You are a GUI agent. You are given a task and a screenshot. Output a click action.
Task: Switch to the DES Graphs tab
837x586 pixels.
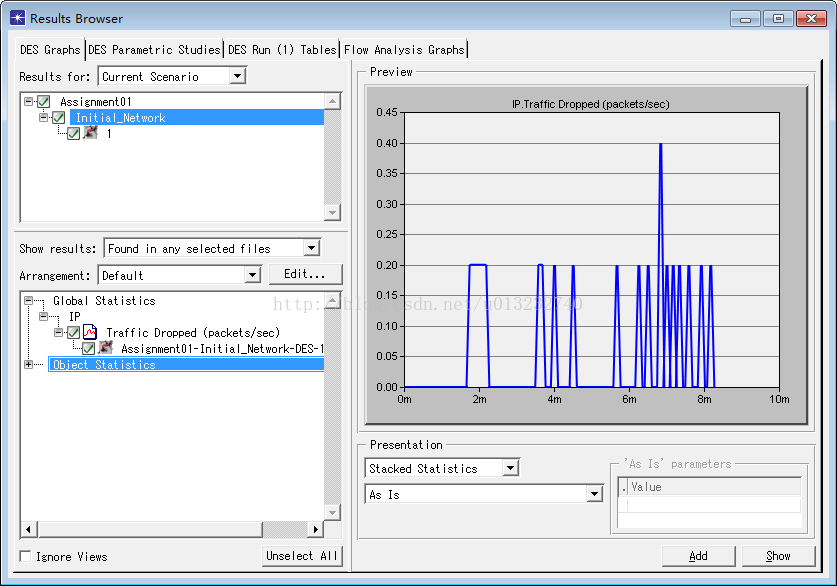50,50
